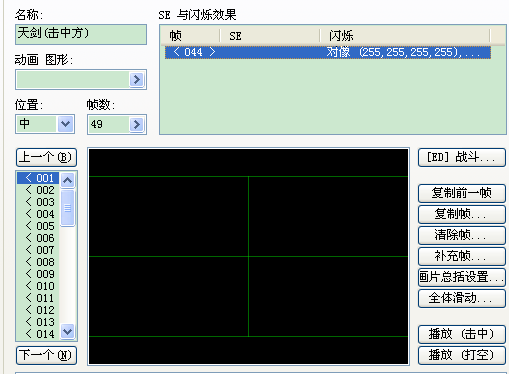This screenshot has width=509, height=374.
Task: Click the 闪烁 column header
Action: pos(405,35)
